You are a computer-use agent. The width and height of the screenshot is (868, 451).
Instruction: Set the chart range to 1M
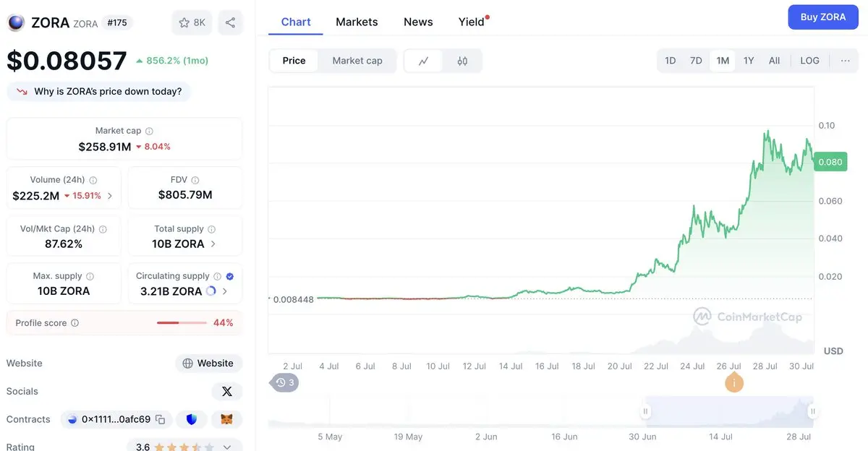pos(723,61)
